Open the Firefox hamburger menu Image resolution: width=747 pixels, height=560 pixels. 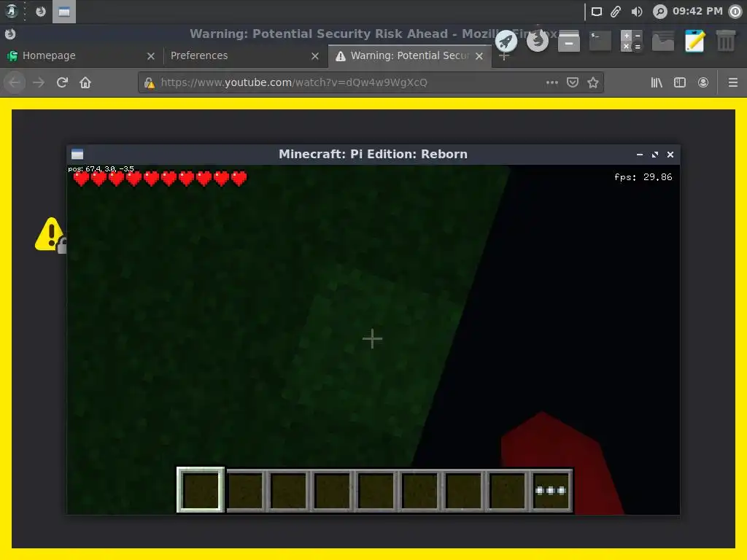[732, 82]
